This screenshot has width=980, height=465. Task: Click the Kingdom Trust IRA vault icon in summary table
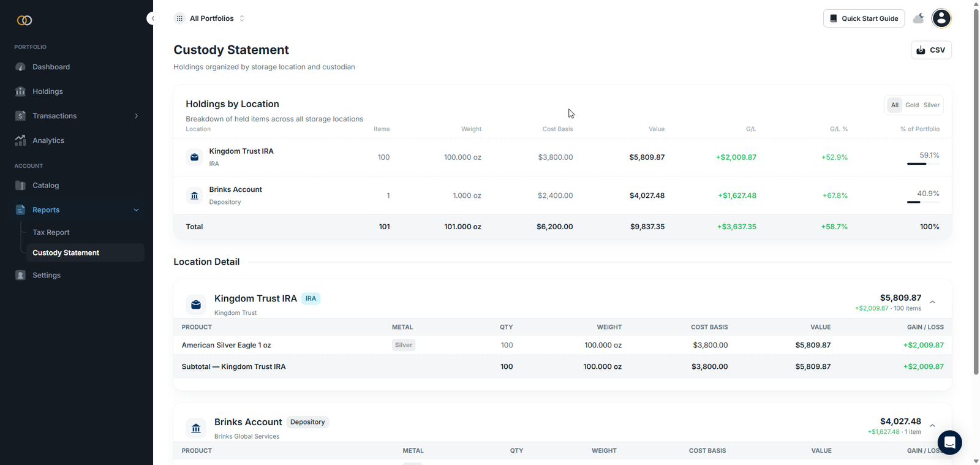tap(194, 157)
